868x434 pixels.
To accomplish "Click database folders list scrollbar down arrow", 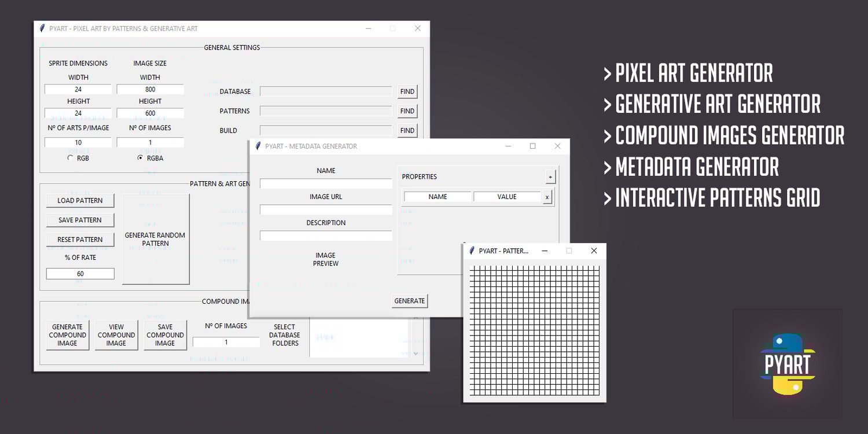I will point(415,353).
